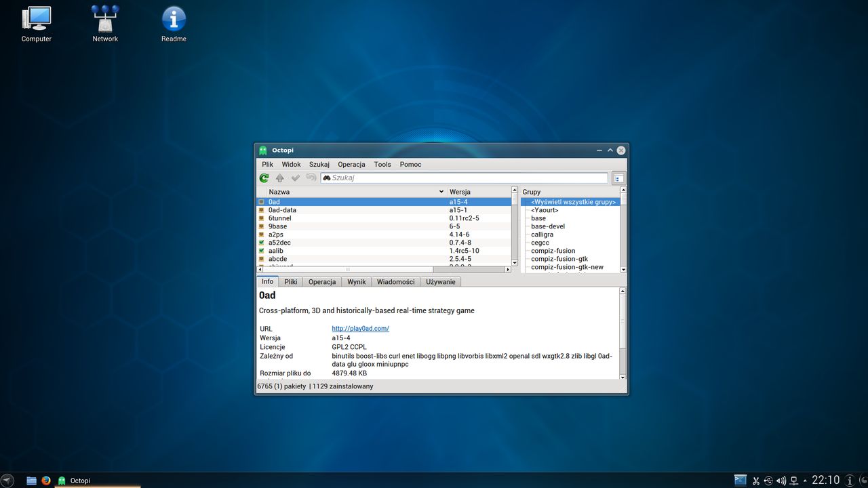Click the version 0.11rc2-5 cell
The width and height of the screenshot is (868, 488).
[464, 218]
